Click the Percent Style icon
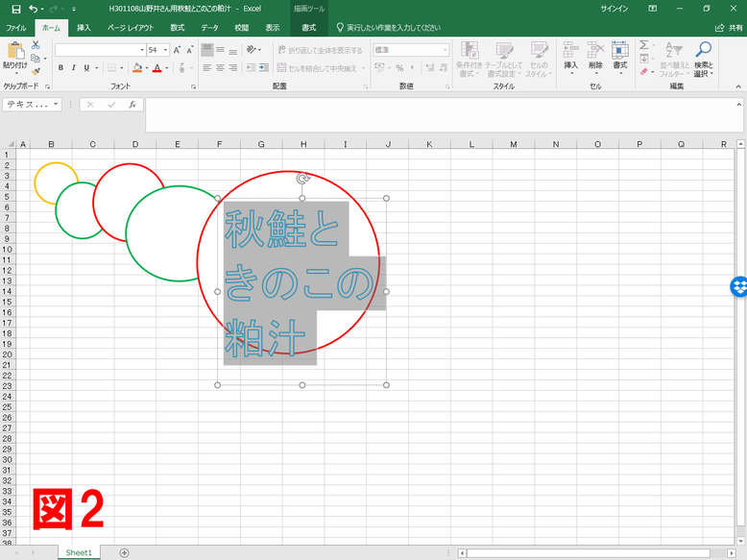The height and width of the screenshot is (560, 747). [399, 67]
